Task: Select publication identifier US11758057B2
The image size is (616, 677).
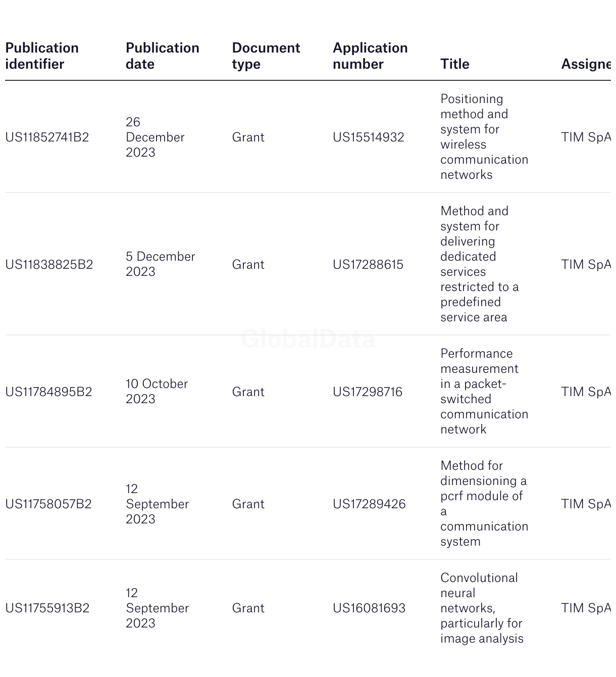Action: (48, 504)
